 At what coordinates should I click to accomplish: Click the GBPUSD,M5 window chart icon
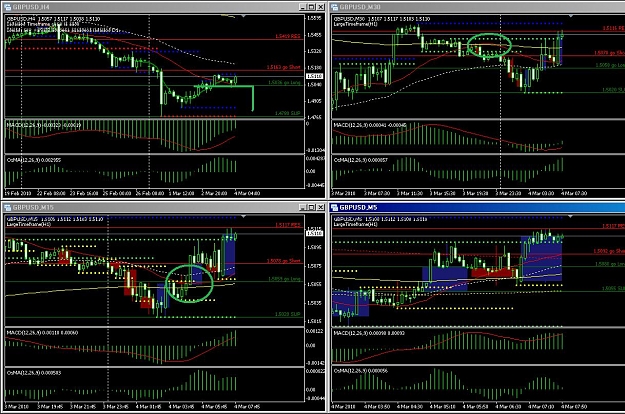point(334,207)
